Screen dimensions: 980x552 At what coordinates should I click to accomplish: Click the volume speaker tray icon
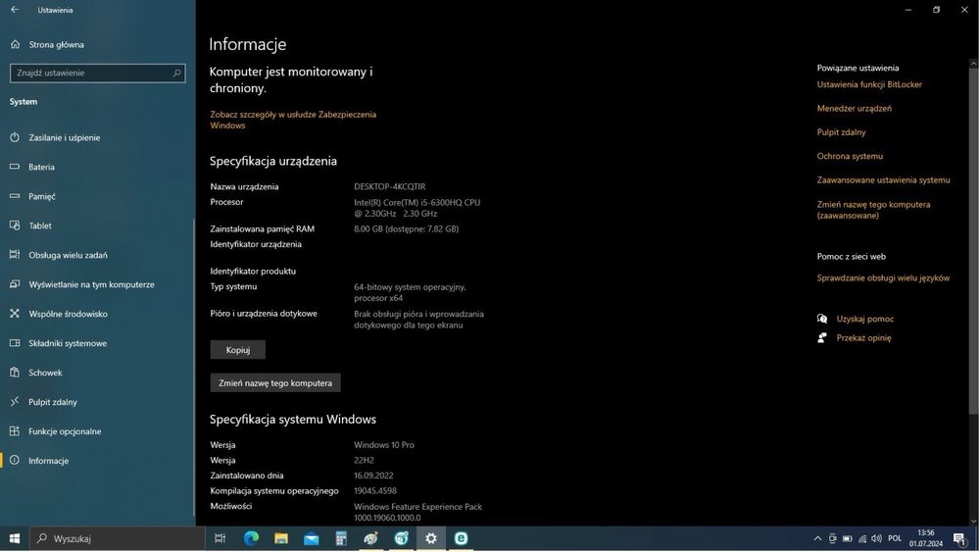coord(877,538)
